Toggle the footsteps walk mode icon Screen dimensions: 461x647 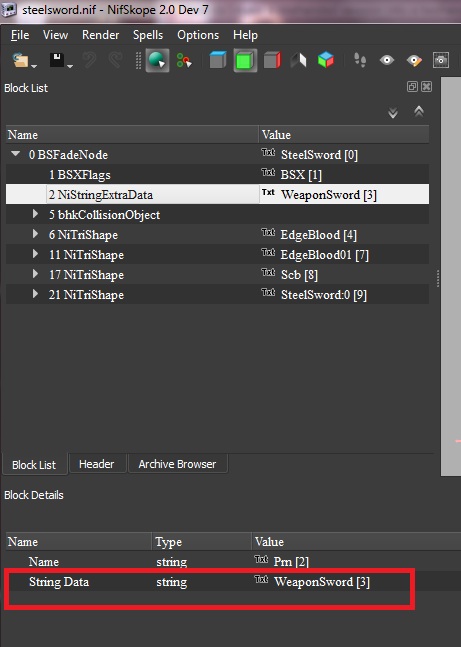[x=360, y=60]
